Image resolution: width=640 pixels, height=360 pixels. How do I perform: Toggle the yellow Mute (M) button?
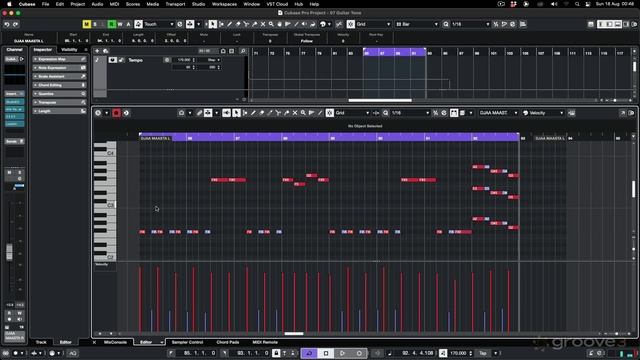(x=87, y=24)
